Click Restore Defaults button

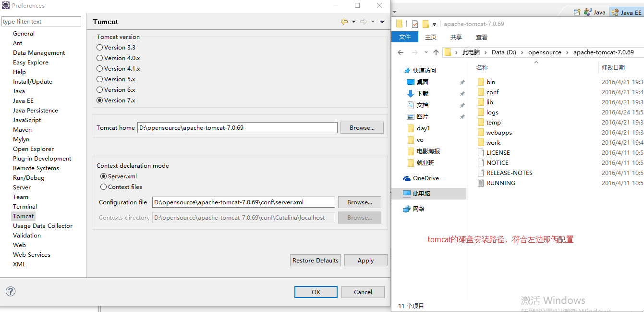point(316,261)
